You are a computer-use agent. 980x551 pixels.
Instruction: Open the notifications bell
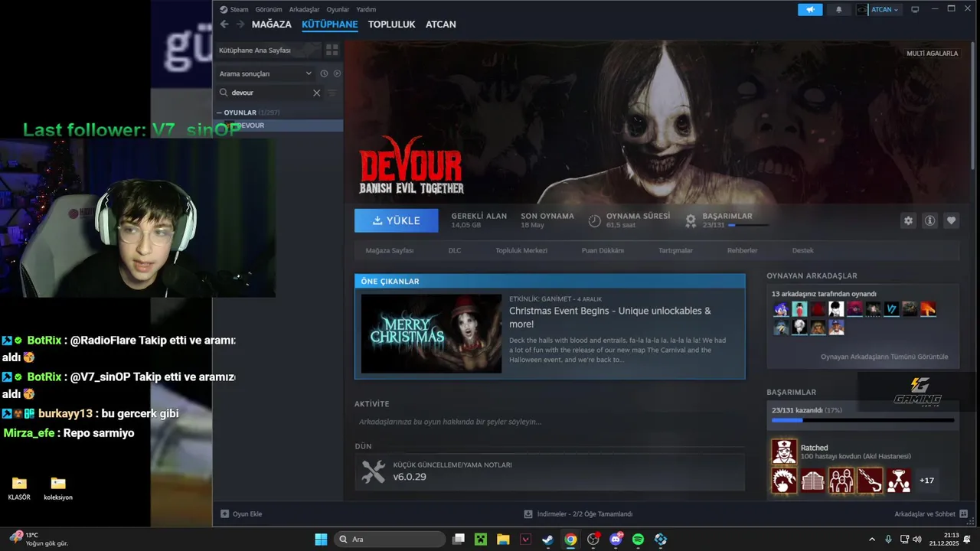(839, 9)
